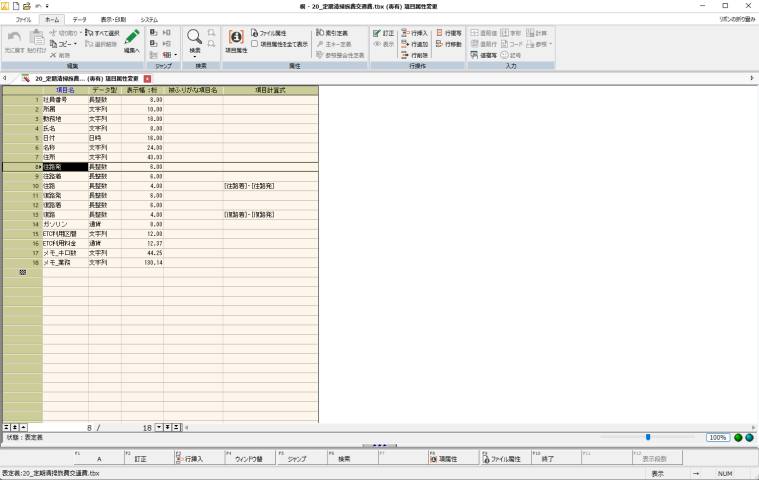Adjust the zoom slider handle

(648, 437)
